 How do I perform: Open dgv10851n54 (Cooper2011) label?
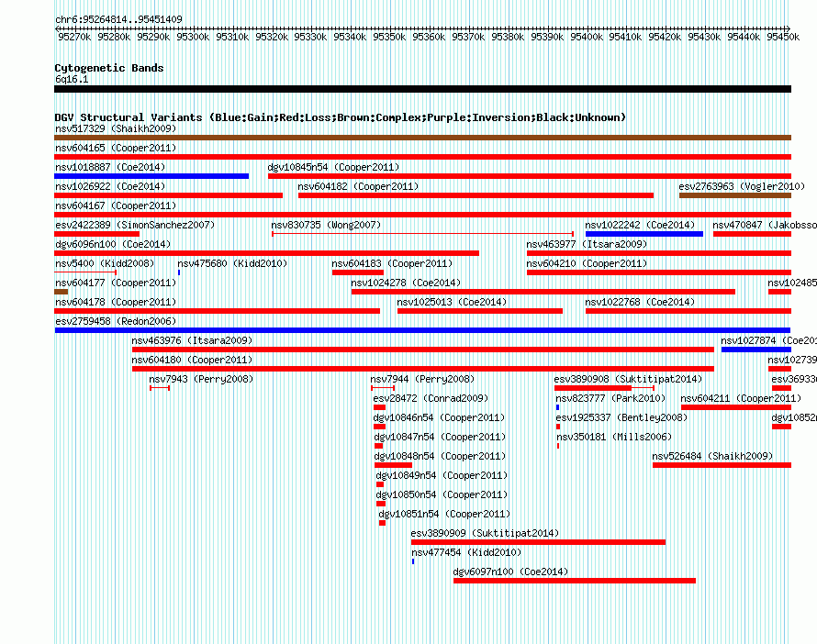tap(444, 514)
